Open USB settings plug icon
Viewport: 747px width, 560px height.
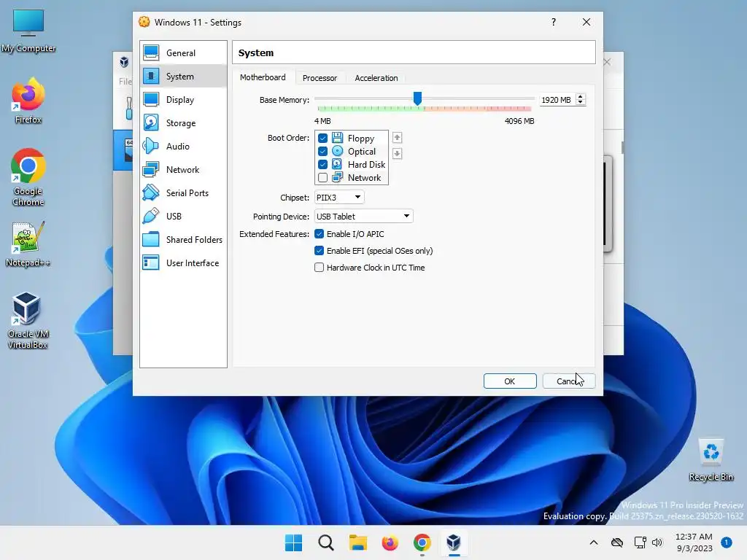(151, 216)
